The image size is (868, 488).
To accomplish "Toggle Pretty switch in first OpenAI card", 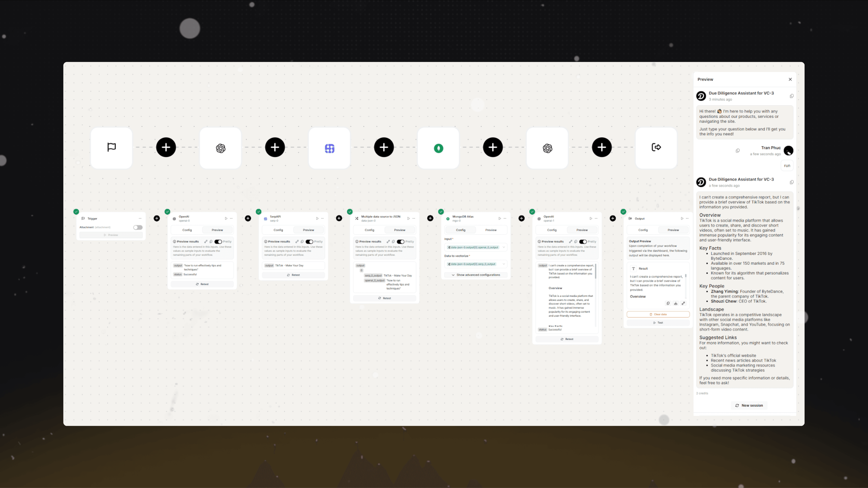I will click(218, 242).
